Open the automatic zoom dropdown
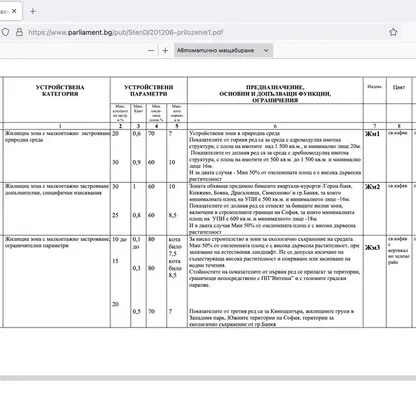Screen dimensions: 416x400 click(x=223, y=50)
